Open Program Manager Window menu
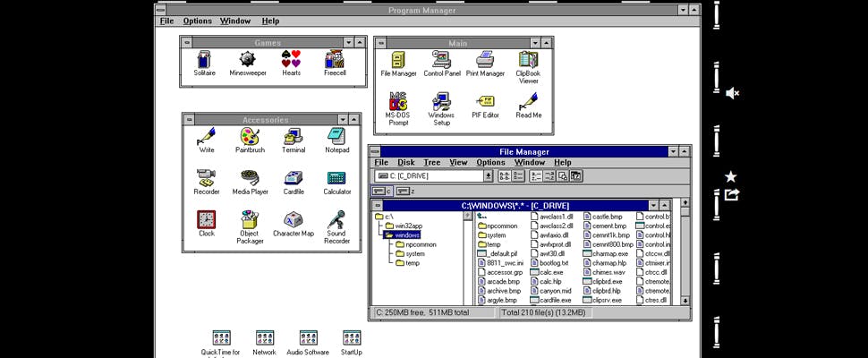 coord(235,21)
